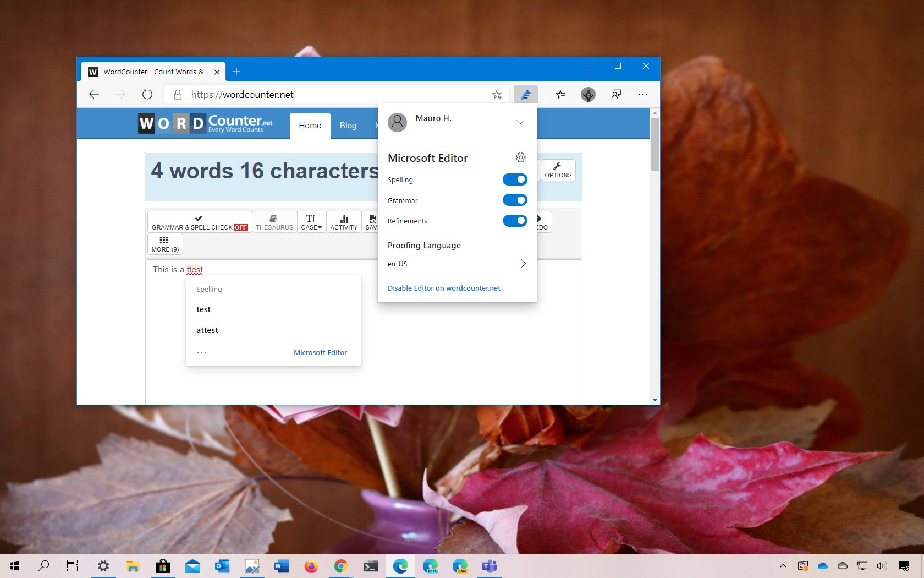Turn off the Refinements toggle
Image resolution: width=924 pixels, height=578 pixels.
click(x=514, y=221)
